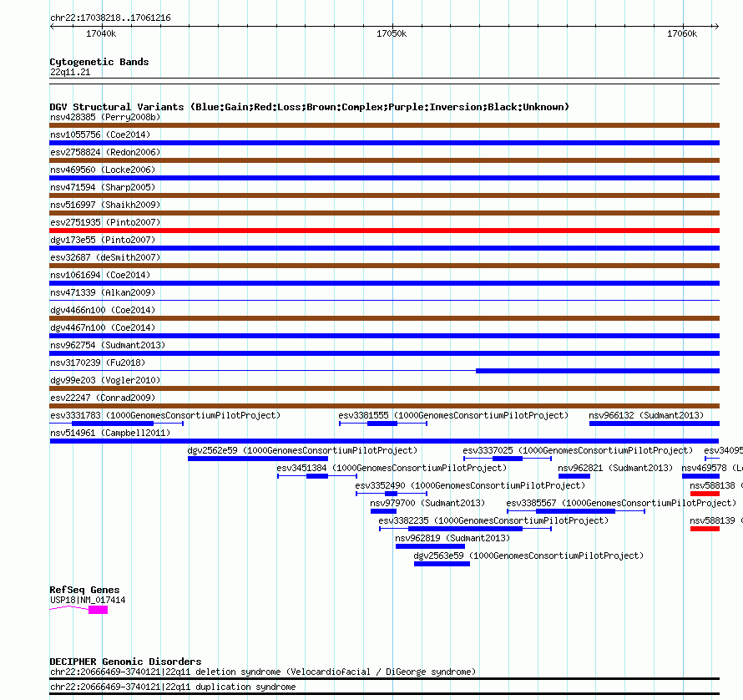Click nsv471339 (Alkan2009) label
743x700 pixels.
pos(103,292)
